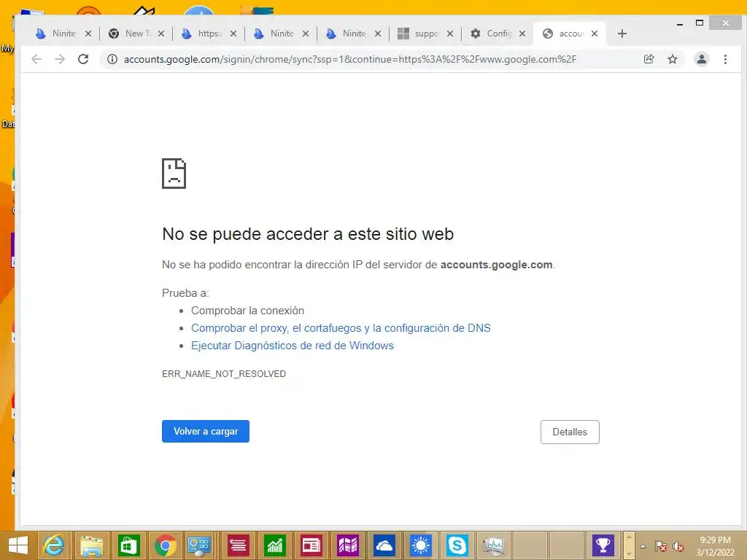747x560 pixels.
Task: Click taskbar toolbar scroll up arrow
Action: click(x=629, y=537)
